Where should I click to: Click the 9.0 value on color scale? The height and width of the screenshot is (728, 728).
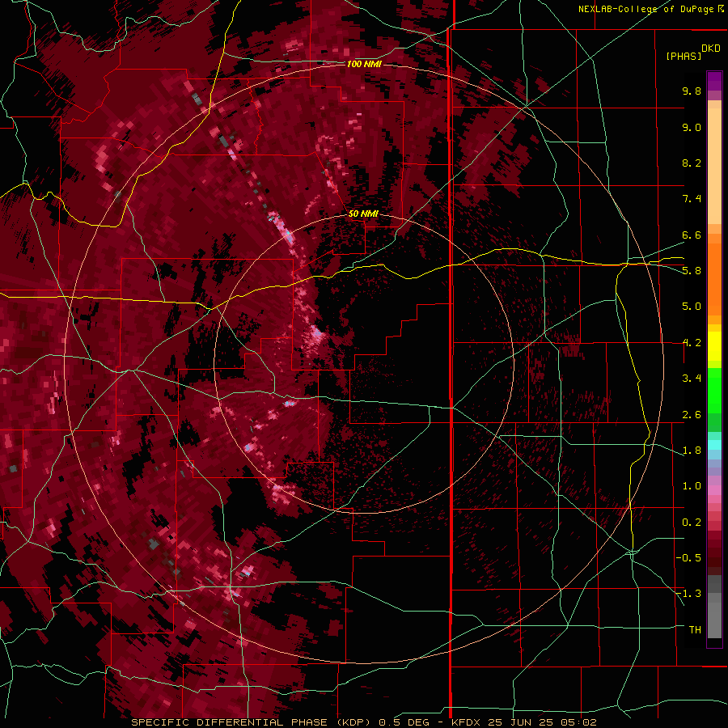692,127
